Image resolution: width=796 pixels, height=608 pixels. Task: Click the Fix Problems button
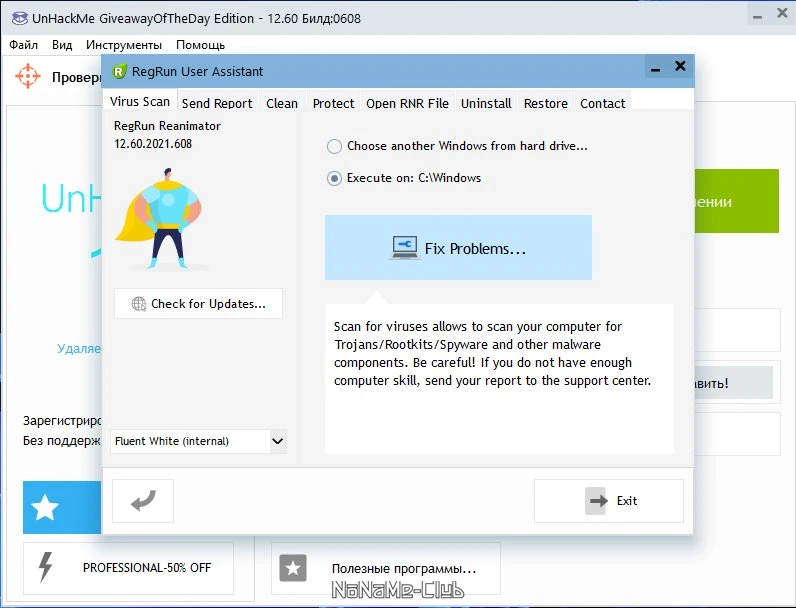[x=458, y=248]
